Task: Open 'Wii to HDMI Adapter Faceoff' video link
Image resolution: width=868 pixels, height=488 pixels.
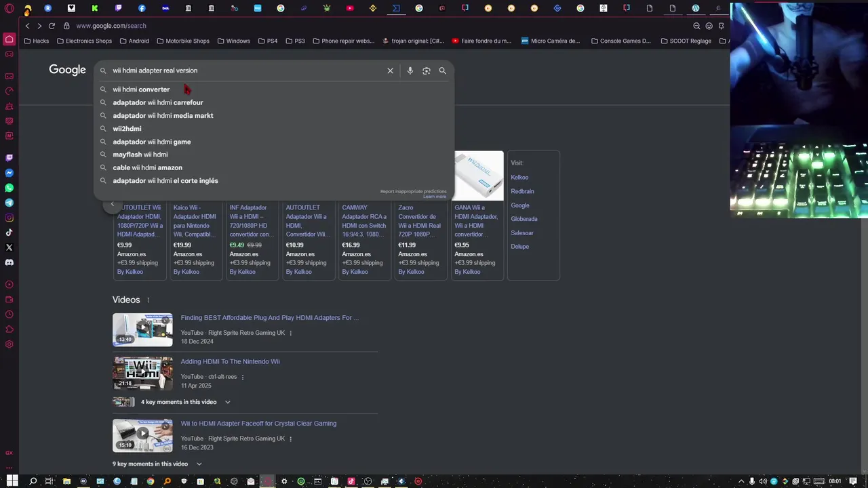Action: click(258, 424)
